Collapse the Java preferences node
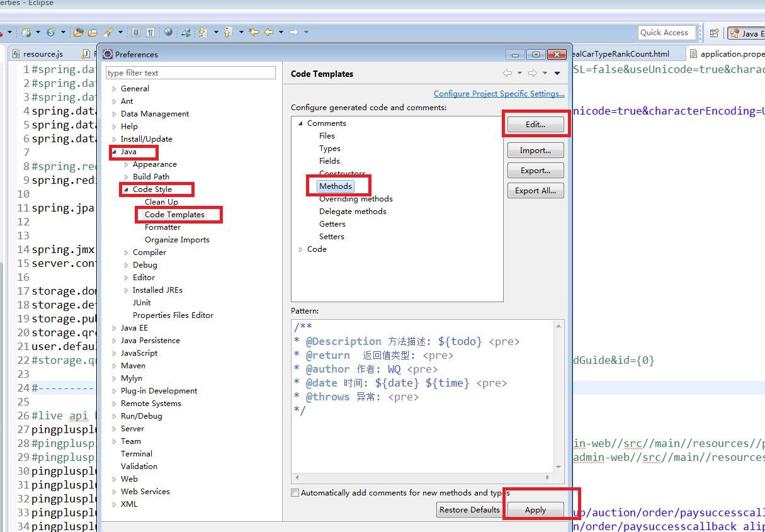This screenshot has height=532, width=765. [x=115, y=152]
